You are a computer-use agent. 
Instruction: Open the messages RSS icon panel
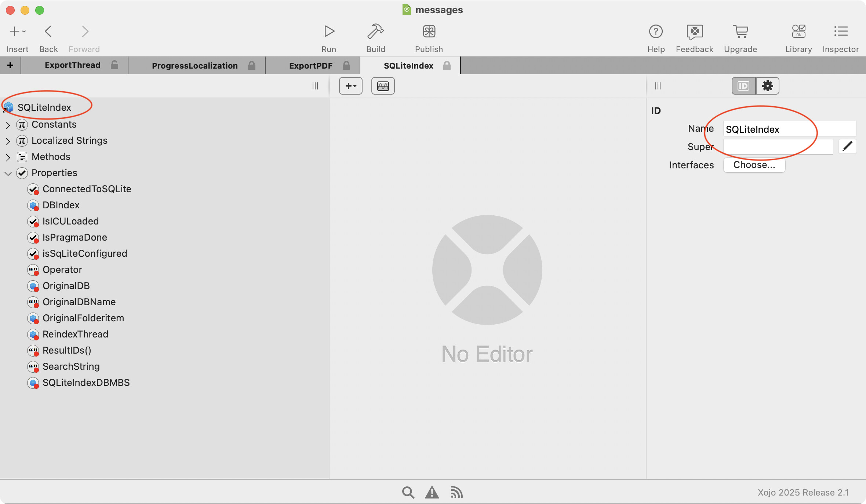click(x=456, y=492)
